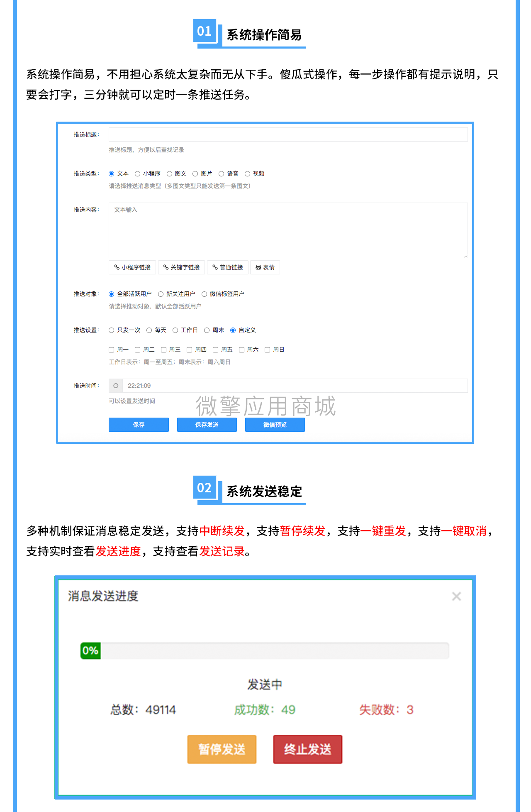Click the red 终止发送 button

[308, 749]
